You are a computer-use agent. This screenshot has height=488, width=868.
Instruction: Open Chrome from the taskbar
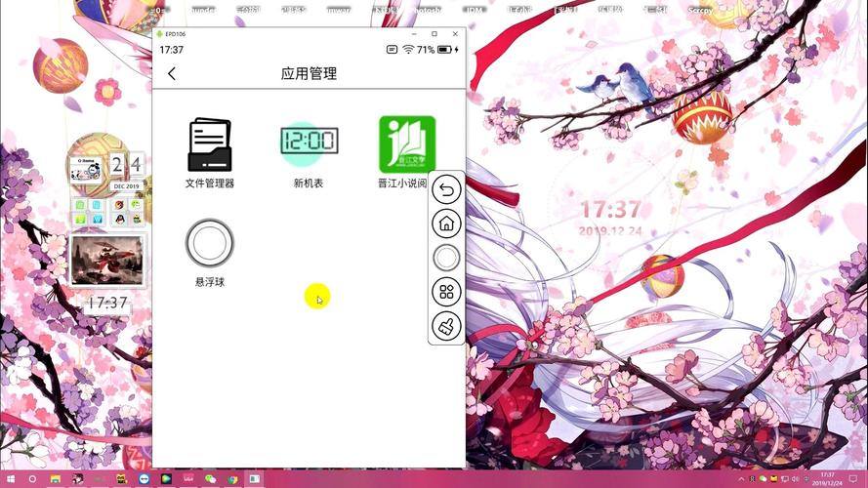[232, 479]
